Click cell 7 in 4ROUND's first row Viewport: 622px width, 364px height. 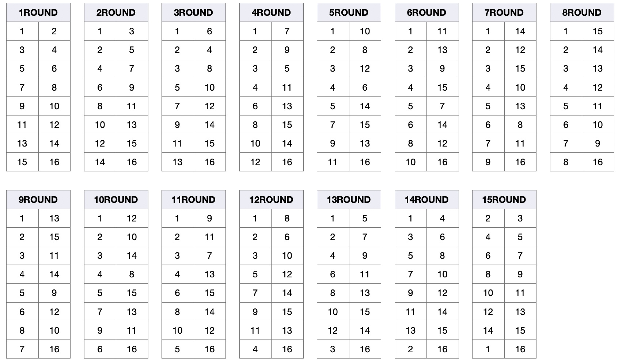(287, 31)
